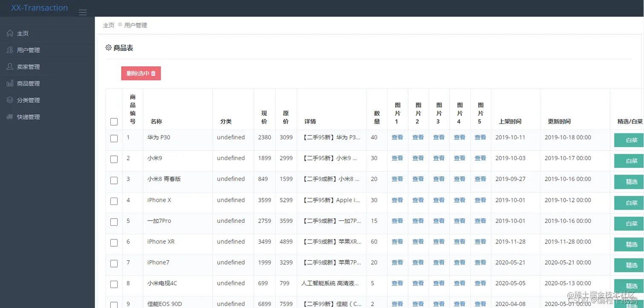The image size is (644, 308).
Task: Click 白菜 button in 小米9 row
Action: coord(629,161)
